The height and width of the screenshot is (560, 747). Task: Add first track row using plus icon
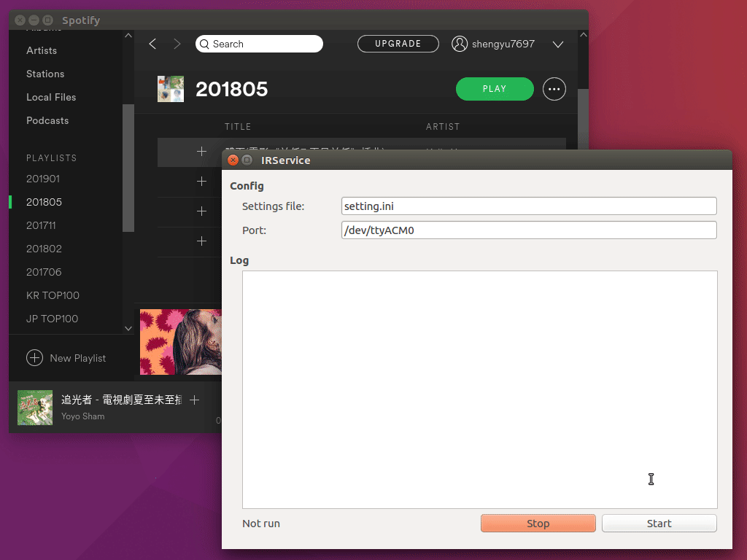201,152
